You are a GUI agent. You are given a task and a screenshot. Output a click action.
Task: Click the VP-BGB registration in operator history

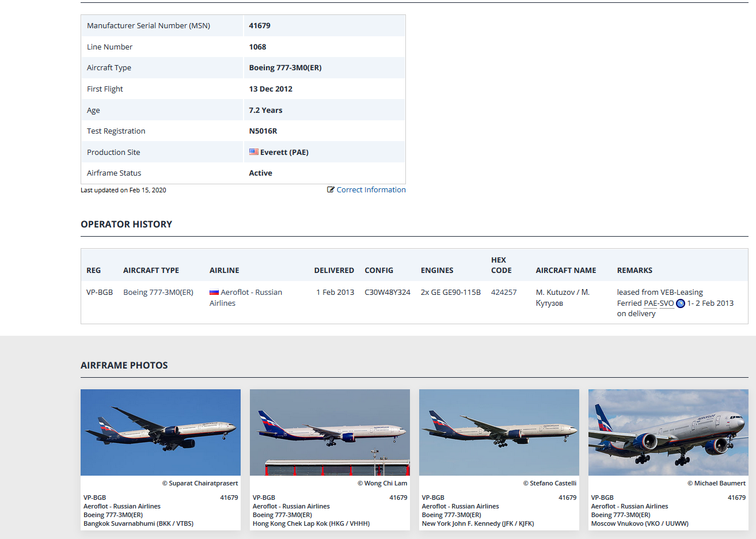[x=100, y=292]
